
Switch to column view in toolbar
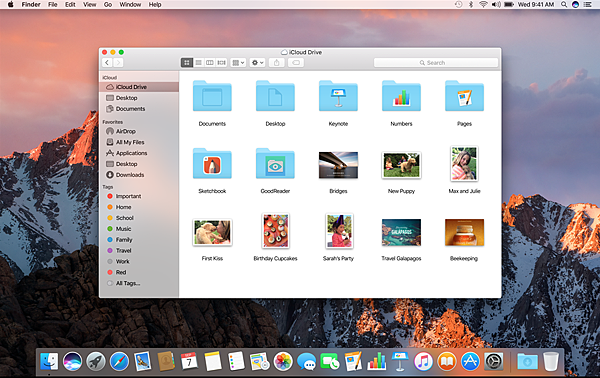(210, 63)
